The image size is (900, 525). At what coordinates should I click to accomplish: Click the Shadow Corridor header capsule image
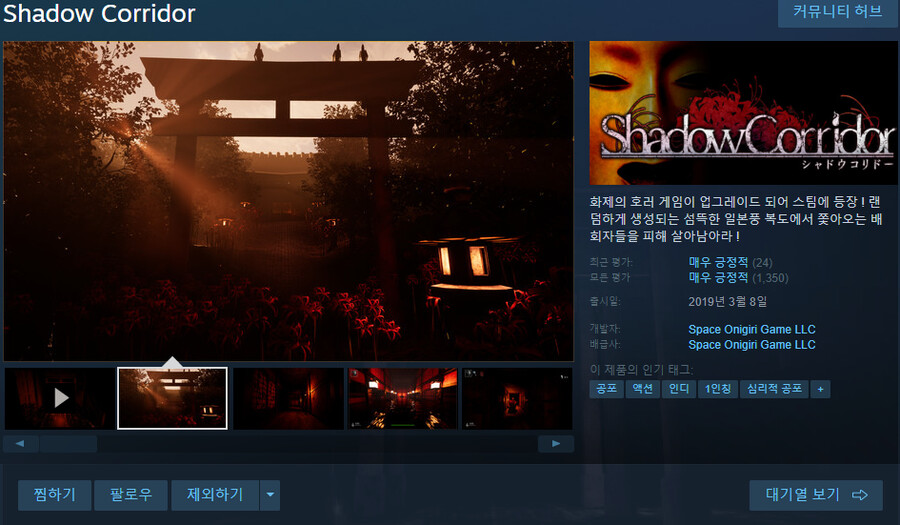tap(743, 112)
